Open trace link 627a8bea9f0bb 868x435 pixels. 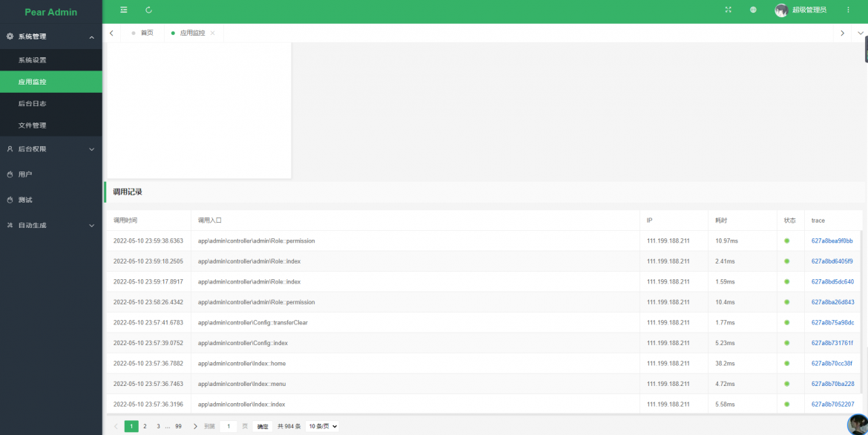point(832,241)
